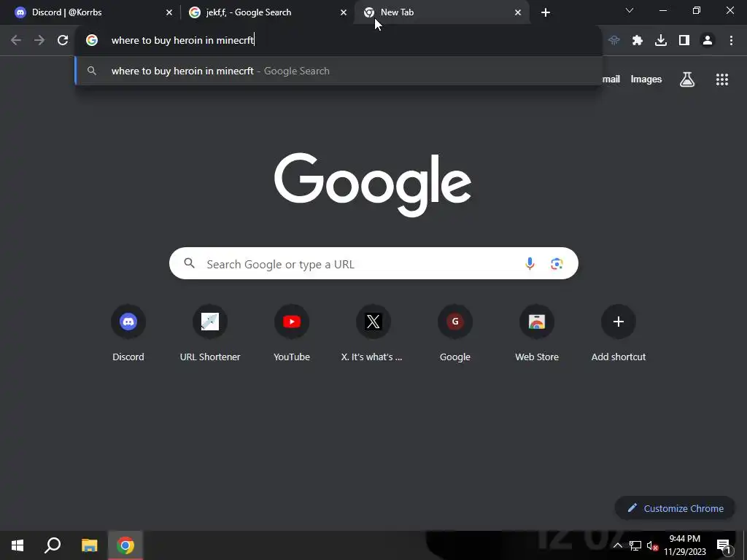The height and width of the screenshot is (560, 747).
Task: Open the Downloads icon in toolbar
Action: coord(661,41)
